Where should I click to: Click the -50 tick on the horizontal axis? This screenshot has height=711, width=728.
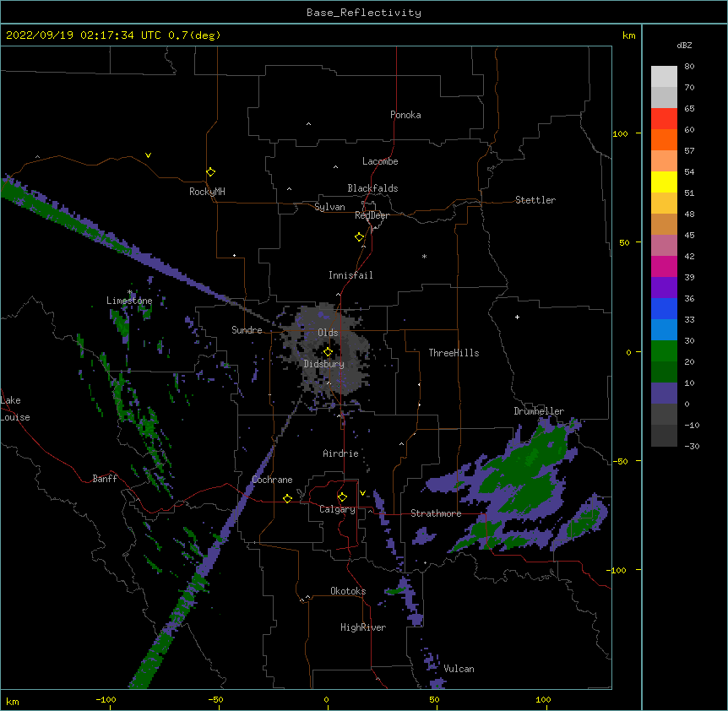[215, 700]
